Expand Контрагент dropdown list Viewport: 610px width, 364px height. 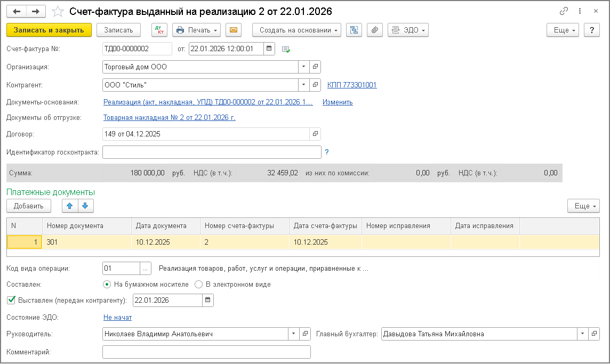pyautogui.click(x=303, y=85)
